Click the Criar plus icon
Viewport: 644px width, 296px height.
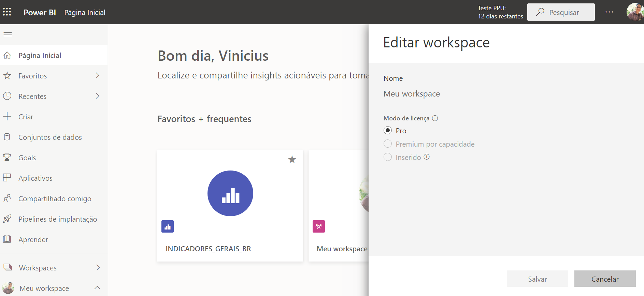(x=7, y=117)
